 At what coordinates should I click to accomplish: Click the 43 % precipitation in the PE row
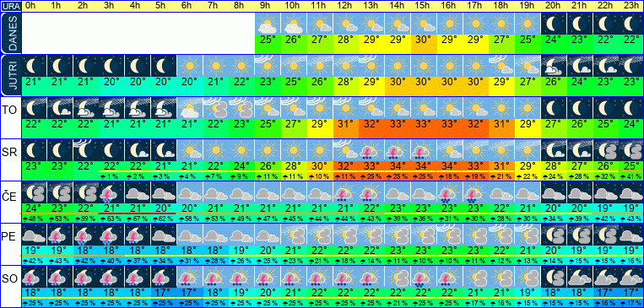point(61,261)
